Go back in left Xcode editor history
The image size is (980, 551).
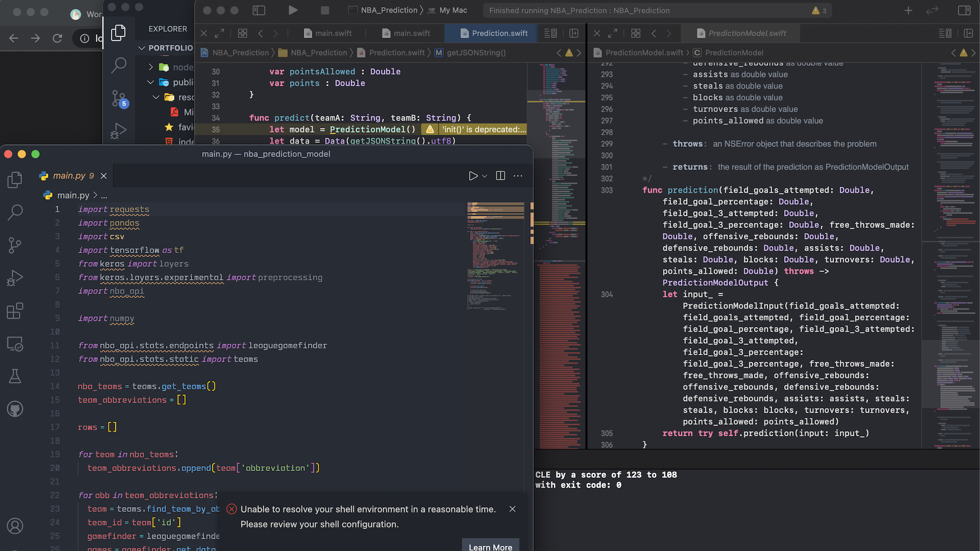pyautogui.click(x=260, y=33)
